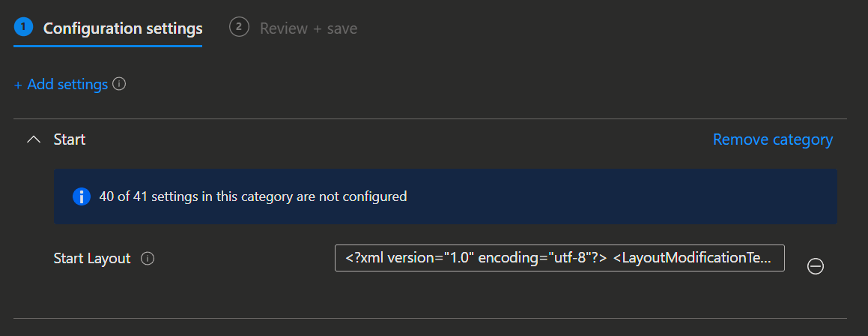Click the Add settings link
The width and height of the screenshot is (868, 336).
point(67,85)
